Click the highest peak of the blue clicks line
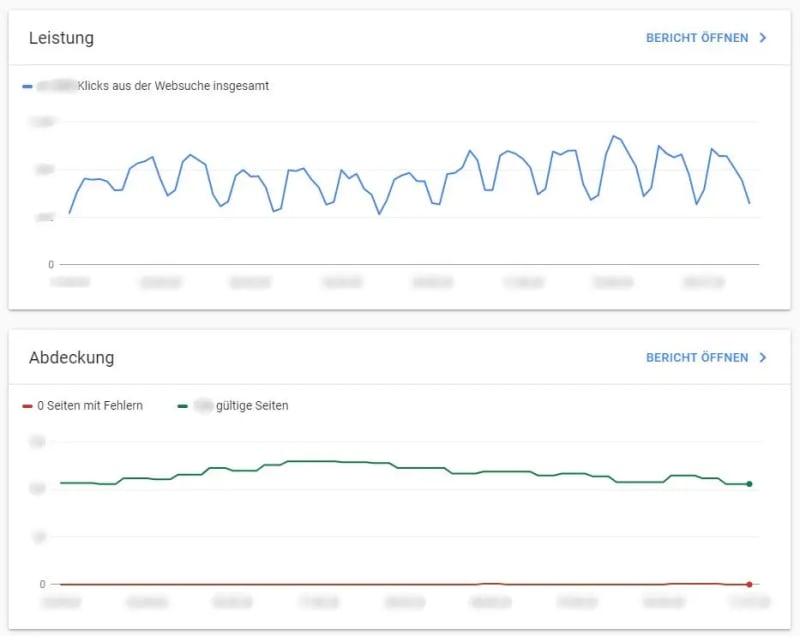The image size is (800, 636). pyautogui.click(x=613, y=136)
